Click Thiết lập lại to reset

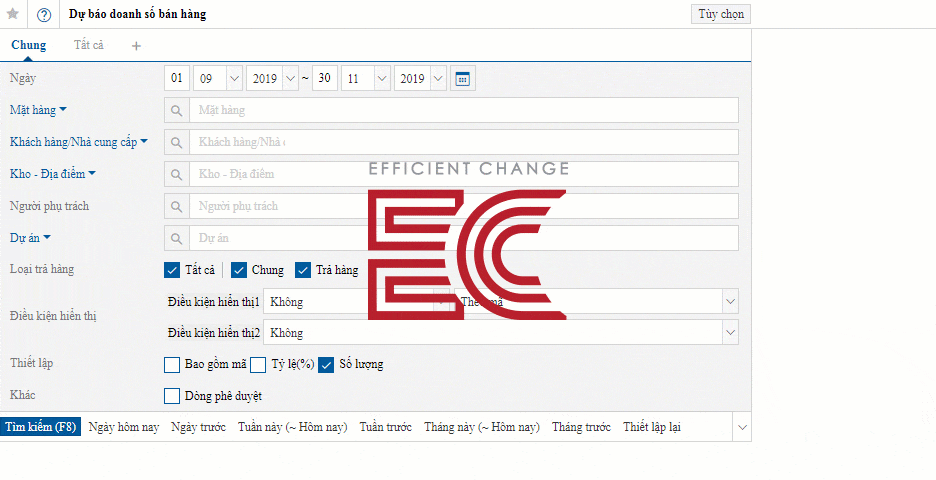(x=652, y=427)
